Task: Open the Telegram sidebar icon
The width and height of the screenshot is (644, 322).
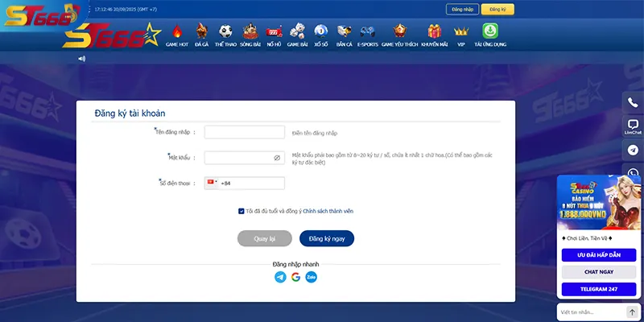Action: tap(633, 151)
